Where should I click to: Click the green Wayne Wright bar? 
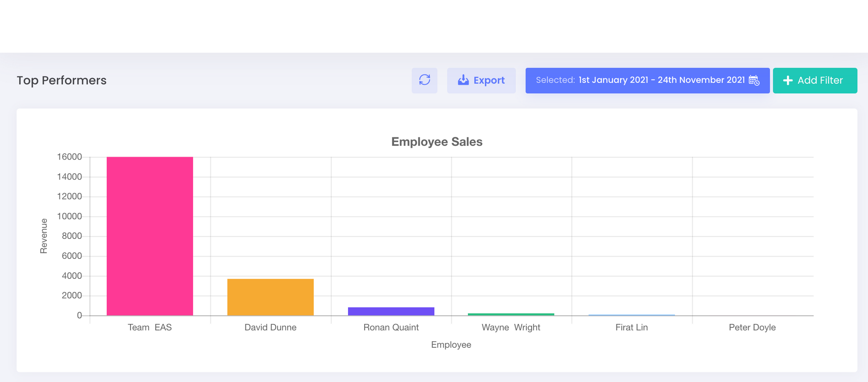[511, 314]
